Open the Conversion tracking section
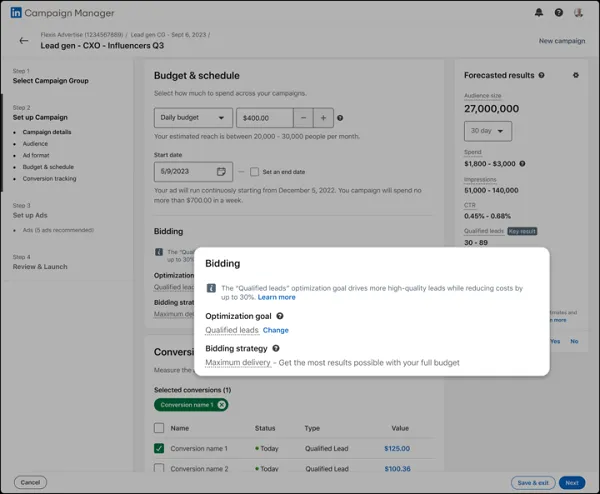The width and height of the screenshot is (600, 494). [x=49, y=179]
